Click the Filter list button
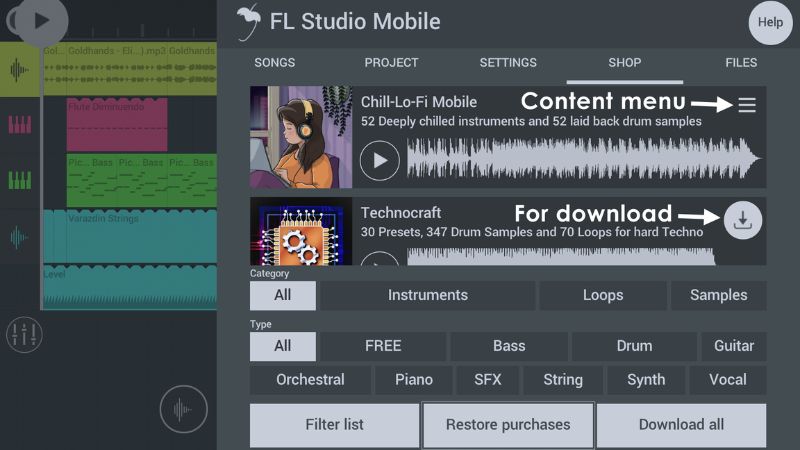This screenshot has height=450, width=800. (x=334, y=426)
